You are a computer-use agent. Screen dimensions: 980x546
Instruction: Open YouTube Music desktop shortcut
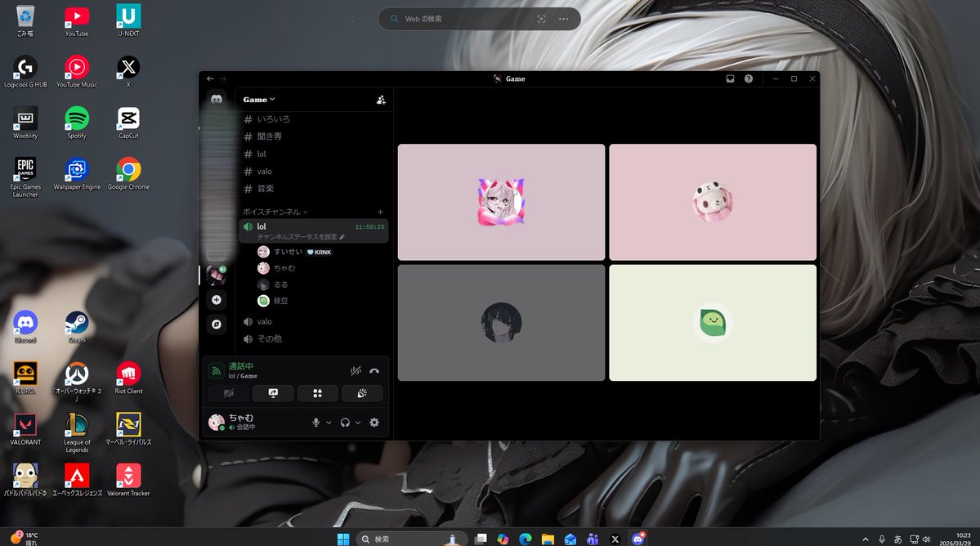click(x=77, y=71)
